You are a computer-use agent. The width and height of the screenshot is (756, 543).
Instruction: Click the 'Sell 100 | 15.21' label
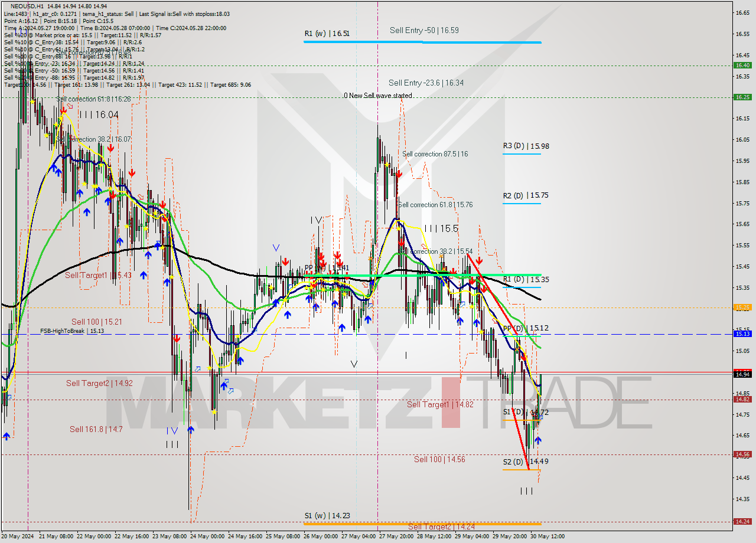97,322
